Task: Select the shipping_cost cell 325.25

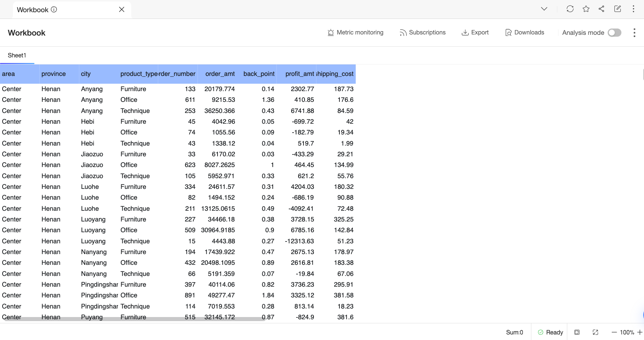Action: tap(336, 219)
